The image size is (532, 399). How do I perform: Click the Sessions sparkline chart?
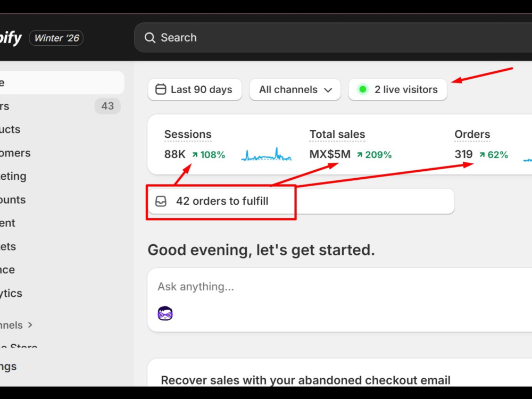[x=267, y=154]
